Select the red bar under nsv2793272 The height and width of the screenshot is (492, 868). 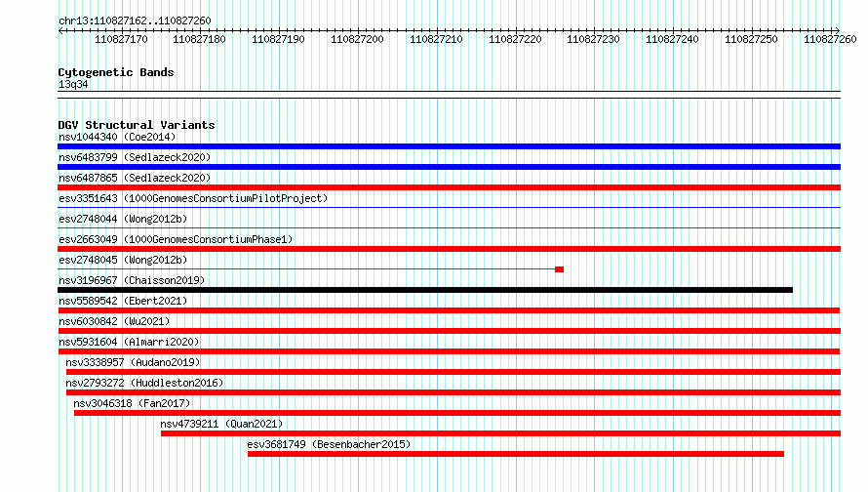click(x=454, y=392)
